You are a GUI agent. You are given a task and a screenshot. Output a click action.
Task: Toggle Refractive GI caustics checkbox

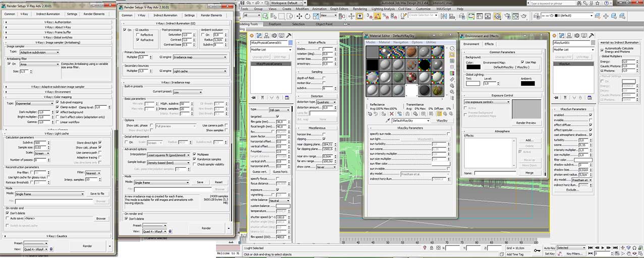tap(138, 40)
